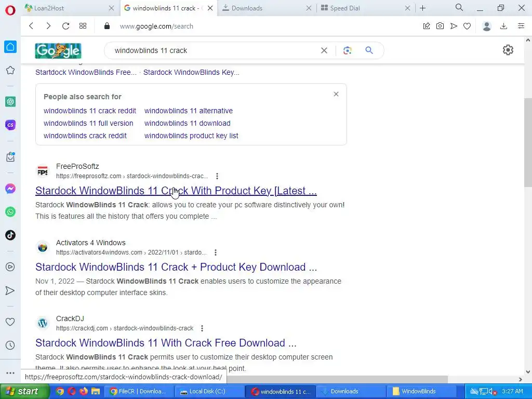Open Startdock WindowBlinds Free... link
The image size is (532, 399).
pyautogui.click(x=86, y=72)
